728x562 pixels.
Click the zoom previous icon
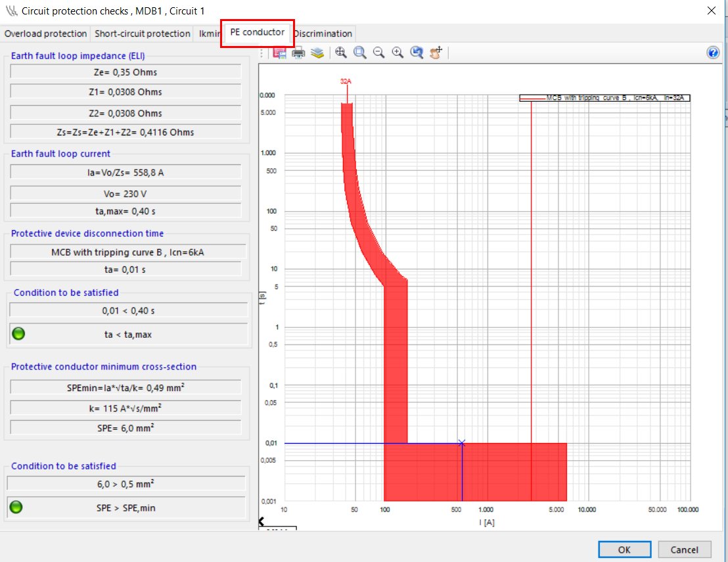(x=417, y=53)
